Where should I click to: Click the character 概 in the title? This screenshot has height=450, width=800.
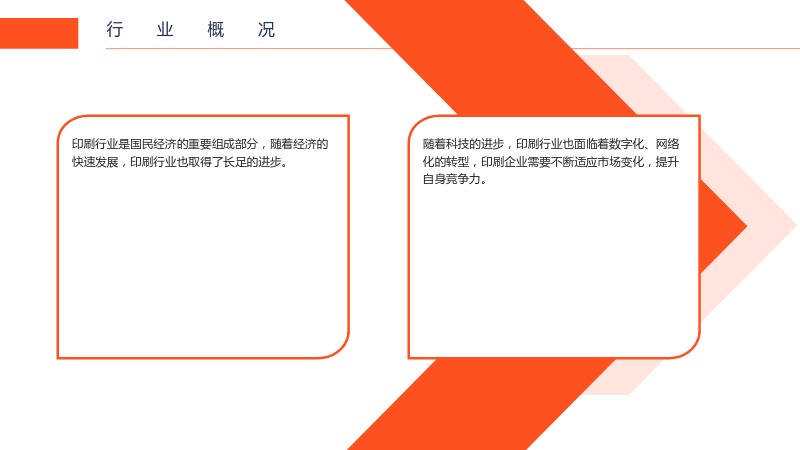pos(216,30)
